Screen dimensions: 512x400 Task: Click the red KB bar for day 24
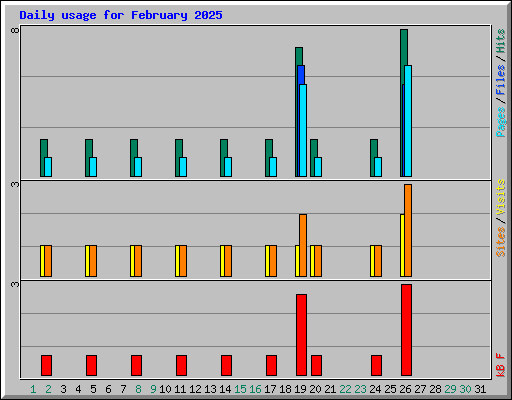376,365
